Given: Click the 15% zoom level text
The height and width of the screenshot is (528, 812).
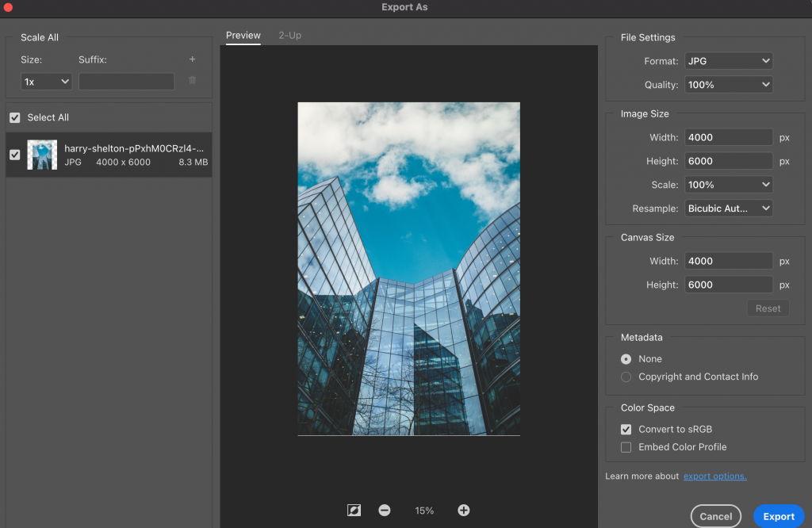Looking at the screenshot, I should point(424,511).
